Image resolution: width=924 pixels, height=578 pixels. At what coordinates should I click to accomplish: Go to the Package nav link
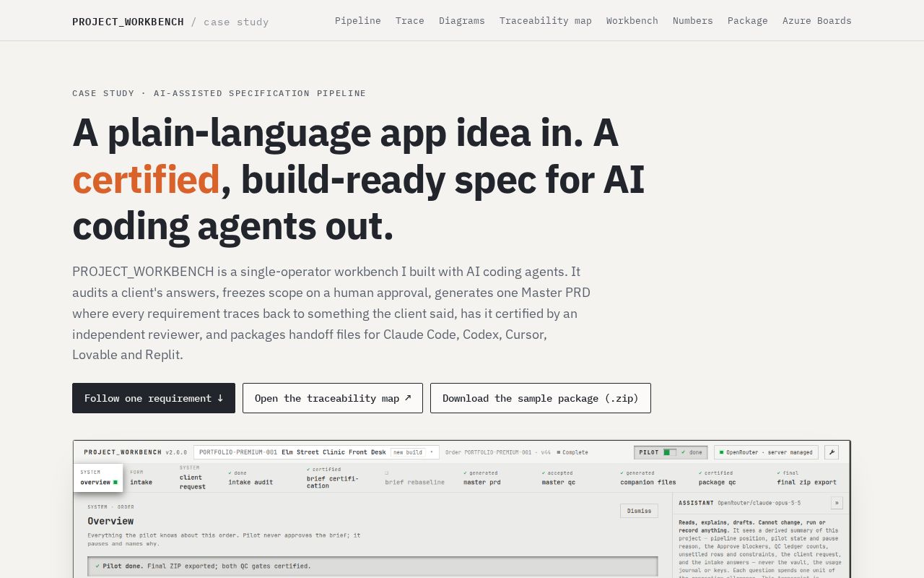pos(748,21)
